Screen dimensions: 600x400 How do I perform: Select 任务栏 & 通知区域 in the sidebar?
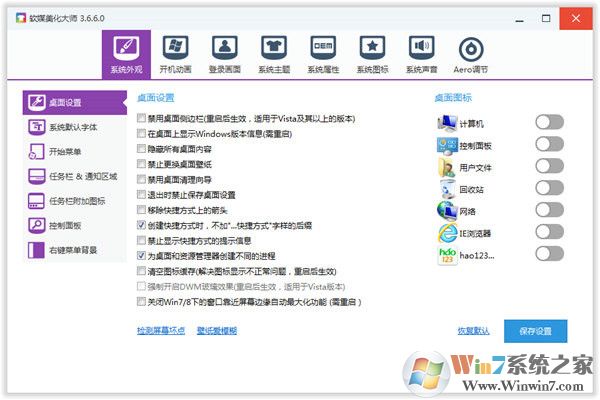(x=75, y=176)
